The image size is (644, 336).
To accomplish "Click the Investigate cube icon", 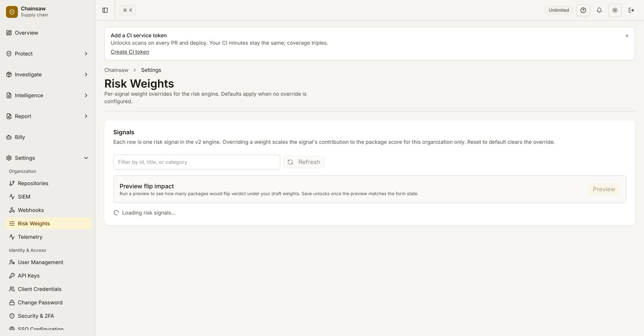I will pyautogui.click(x=9, y=75).
